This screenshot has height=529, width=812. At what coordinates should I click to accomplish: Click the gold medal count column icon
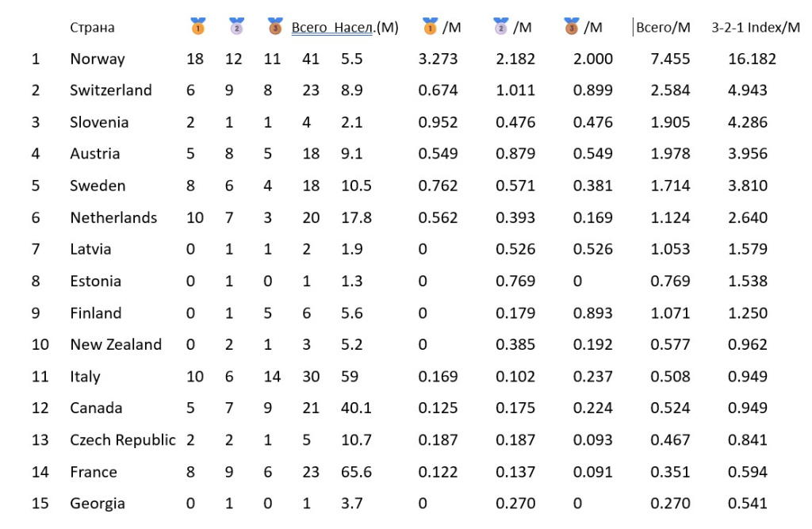197,26
